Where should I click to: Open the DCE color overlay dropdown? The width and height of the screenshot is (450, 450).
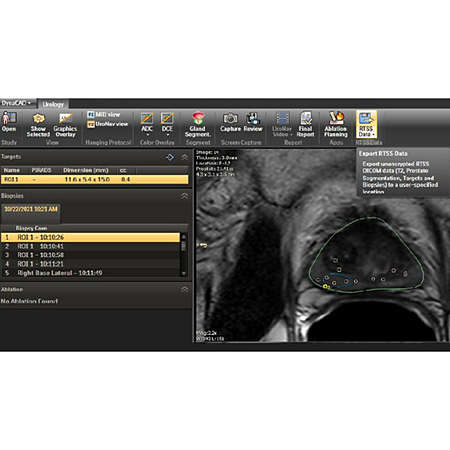[x=167, y=124]
